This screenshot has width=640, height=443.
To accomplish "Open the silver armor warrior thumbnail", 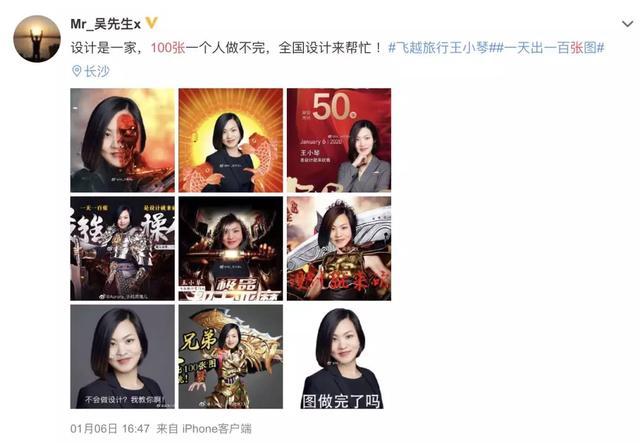I will [x=122, y=249].
